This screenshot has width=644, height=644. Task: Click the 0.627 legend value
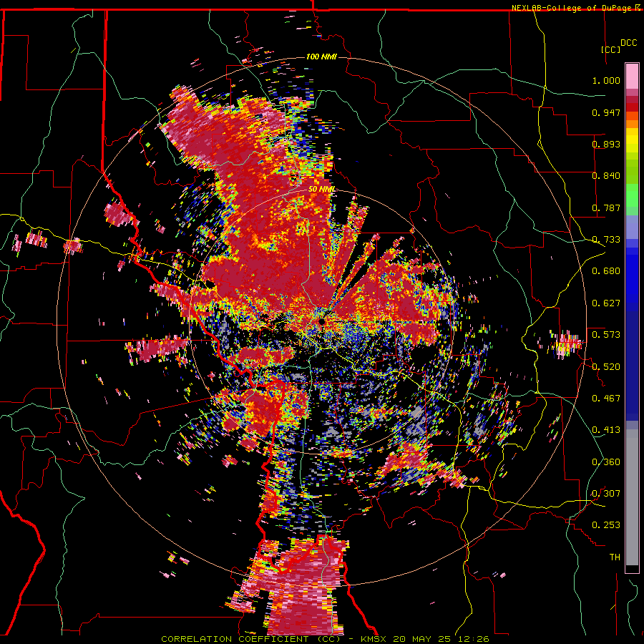click(x=606, y=303)
